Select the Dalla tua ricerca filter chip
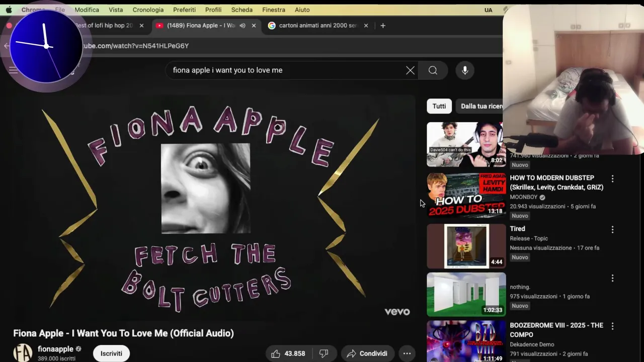Screen dimensions: 644x362 (481, 106)
